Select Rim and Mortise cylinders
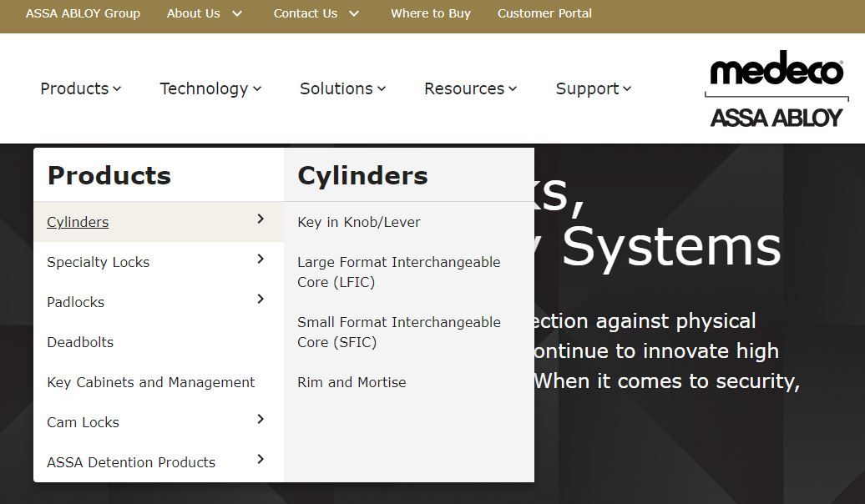 click(x=352, y=382)
